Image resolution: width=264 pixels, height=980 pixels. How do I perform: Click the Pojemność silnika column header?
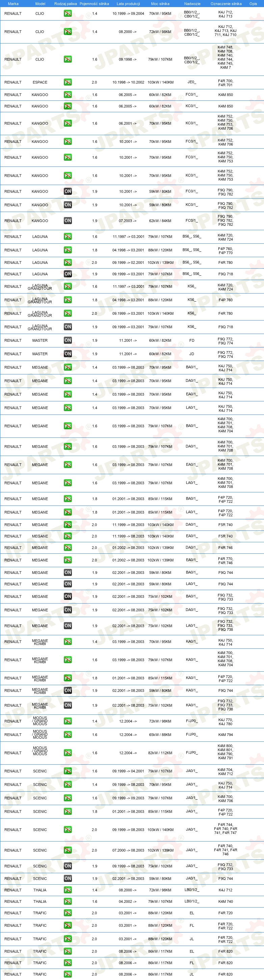[94, 4]
